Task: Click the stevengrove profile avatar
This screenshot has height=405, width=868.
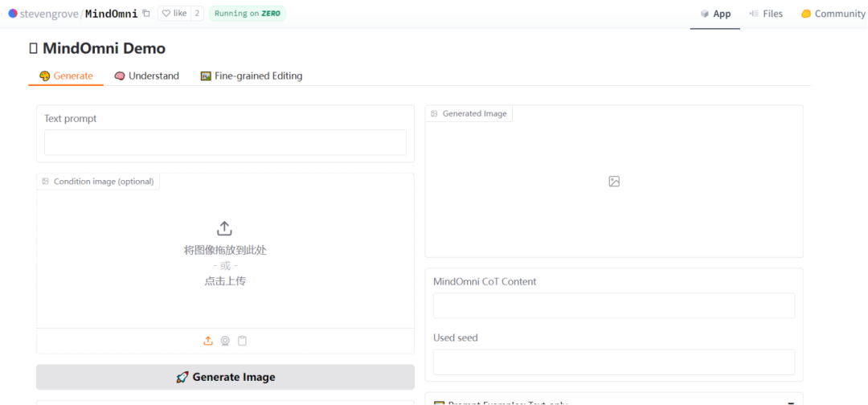Action: pos(13,14)
